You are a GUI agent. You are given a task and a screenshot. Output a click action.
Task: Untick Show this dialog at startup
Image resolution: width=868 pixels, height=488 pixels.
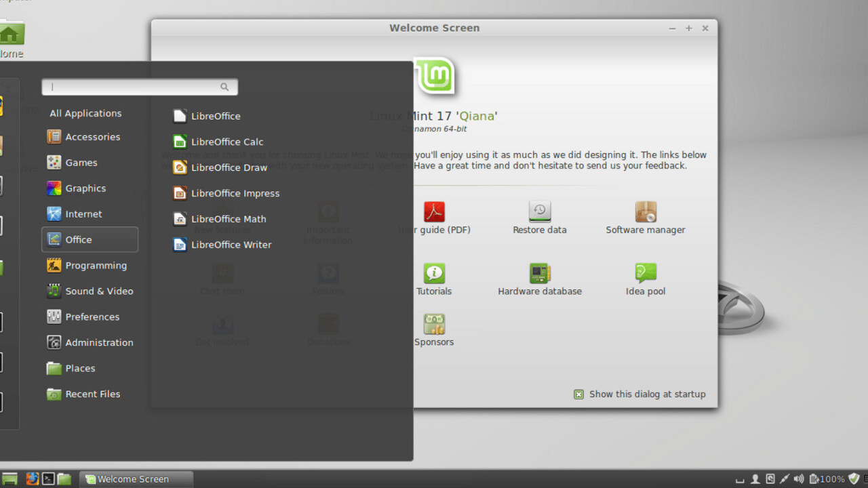click(x=578, y=394)
